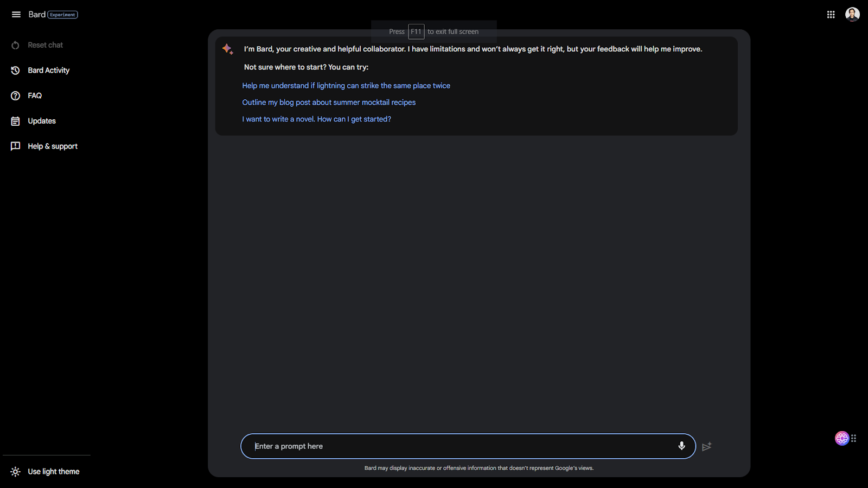Click the send prompt arrow button
The width and height of the screenshot is (868, 488).
[706, 447]
